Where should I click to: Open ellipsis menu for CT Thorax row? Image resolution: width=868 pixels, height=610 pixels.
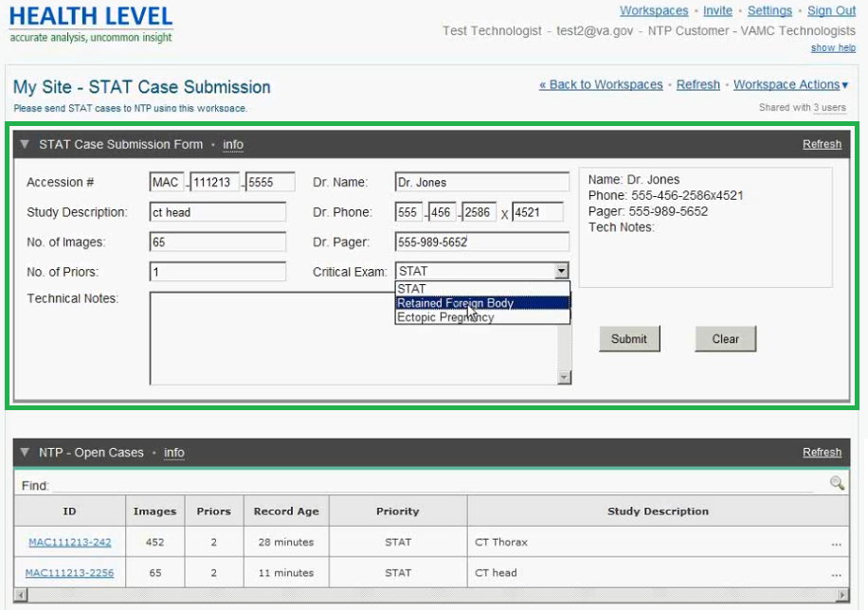tap(836, 544)
